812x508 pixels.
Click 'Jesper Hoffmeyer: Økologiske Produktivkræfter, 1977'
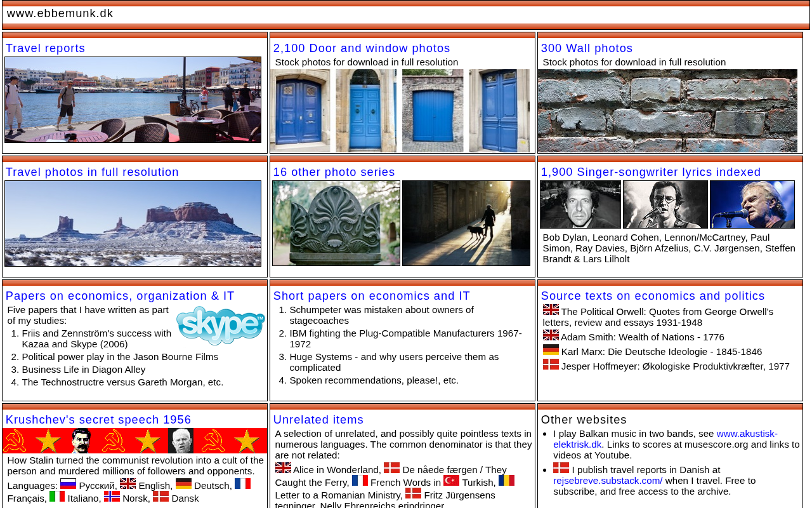pos(676,366)
